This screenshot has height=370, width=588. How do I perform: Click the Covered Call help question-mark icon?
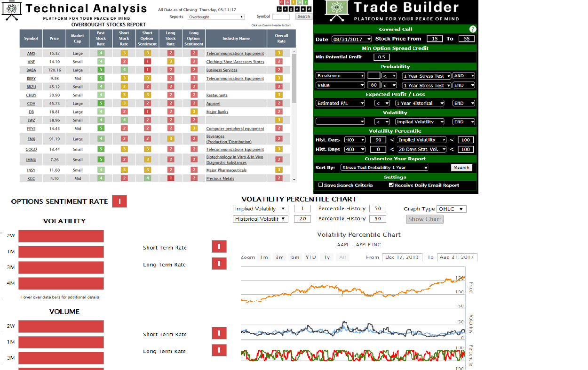pos(473,29)
